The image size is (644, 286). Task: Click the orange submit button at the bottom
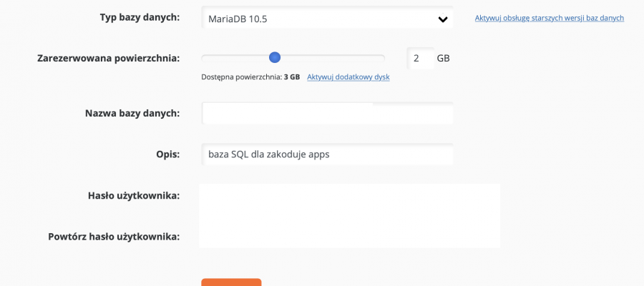pos(231,282)
